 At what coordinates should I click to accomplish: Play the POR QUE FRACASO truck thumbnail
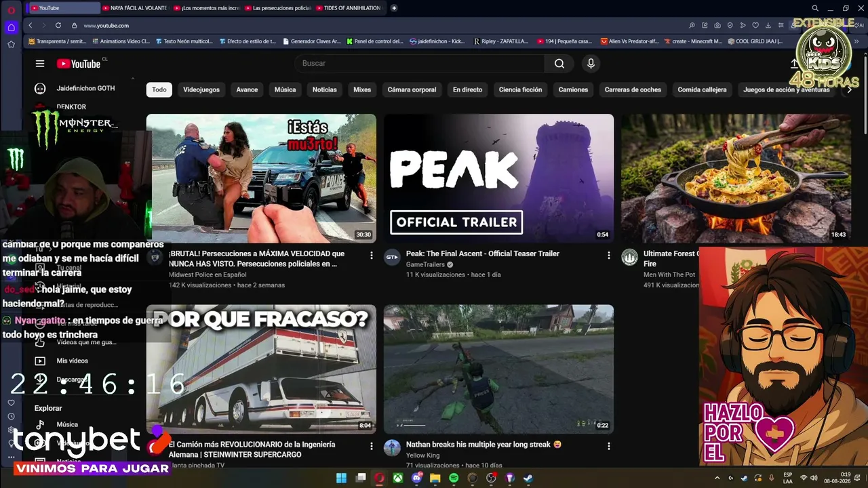click(261, 369)
